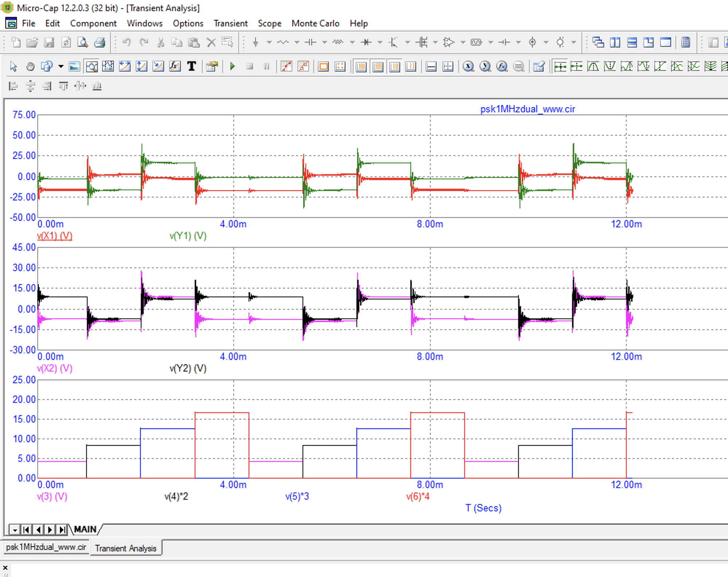Click the Inductor component icon
The image size is (728, 577).
338,43
